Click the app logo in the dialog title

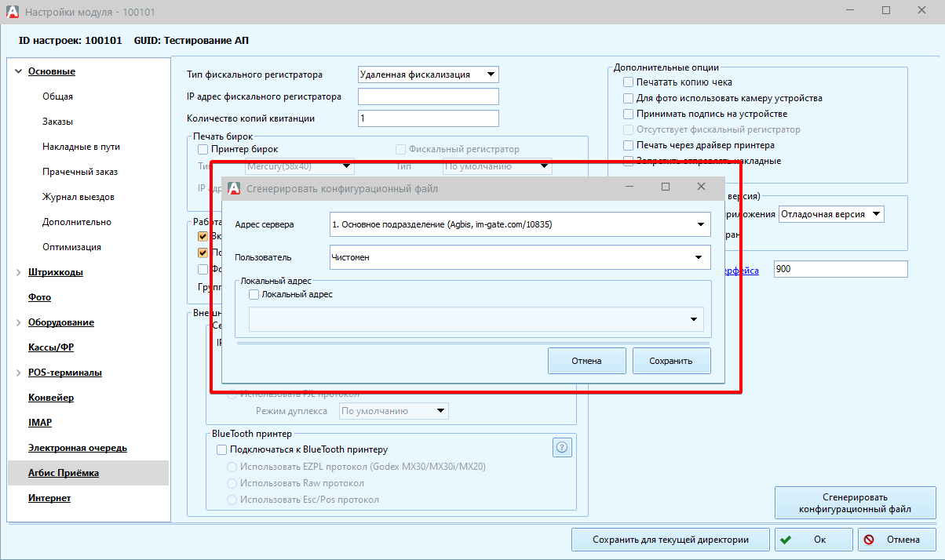(x=234, y=188)
